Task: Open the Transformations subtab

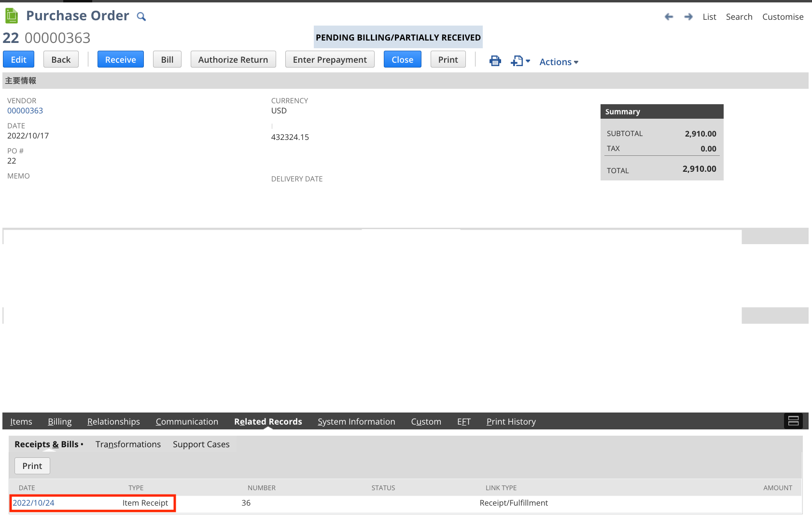Action: 128,444
